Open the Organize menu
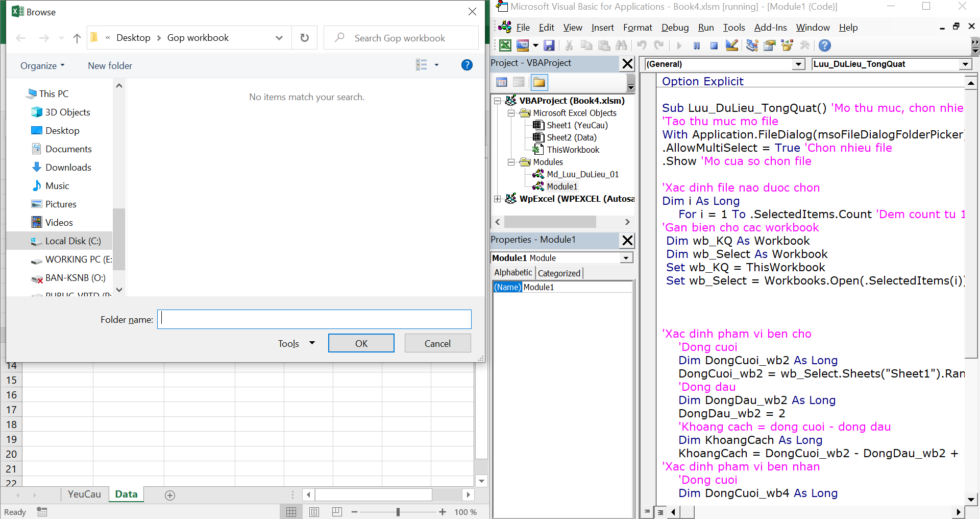980x519 pixels. pyautogui.click(x=42, y=65)
